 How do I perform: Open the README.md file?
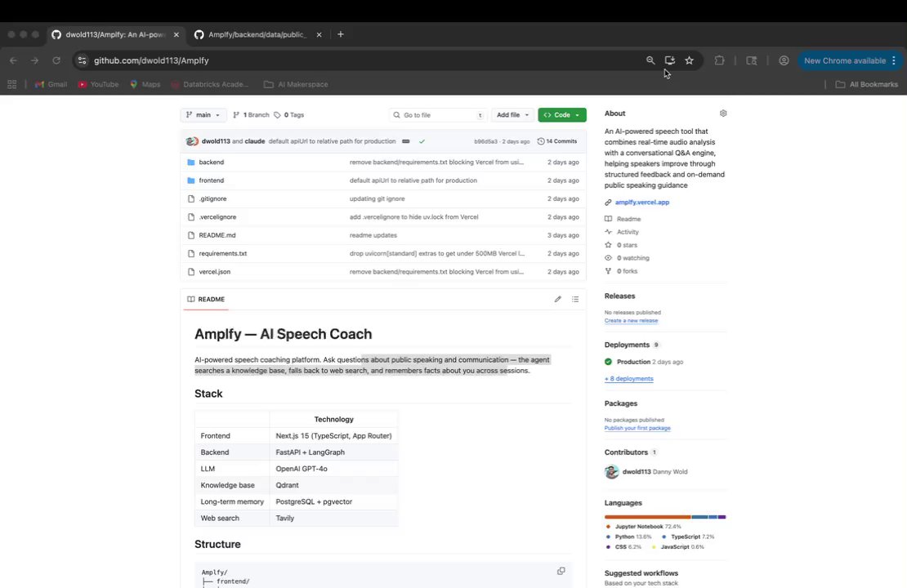click(217, 235)
